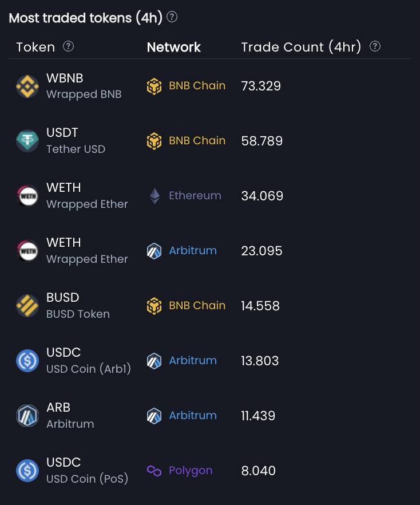Image resolution: width=420 pixels, height=505 pixels.
Task: Click the Arbitrum icon in ARB row
Action: pyautogui.click(x=154, y=416)
